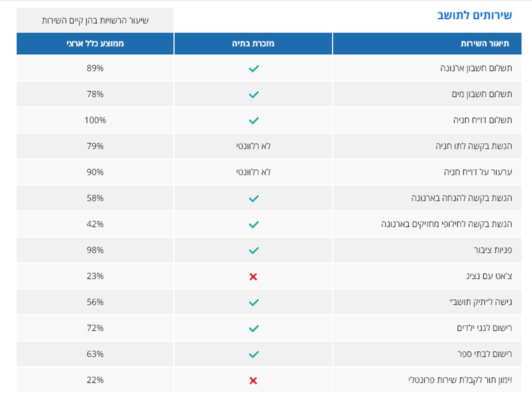Viewport: 532px width, 404px height.
Task: Click the checkmark for גישה ל״תיק תושב״
Action: point(253,302)
